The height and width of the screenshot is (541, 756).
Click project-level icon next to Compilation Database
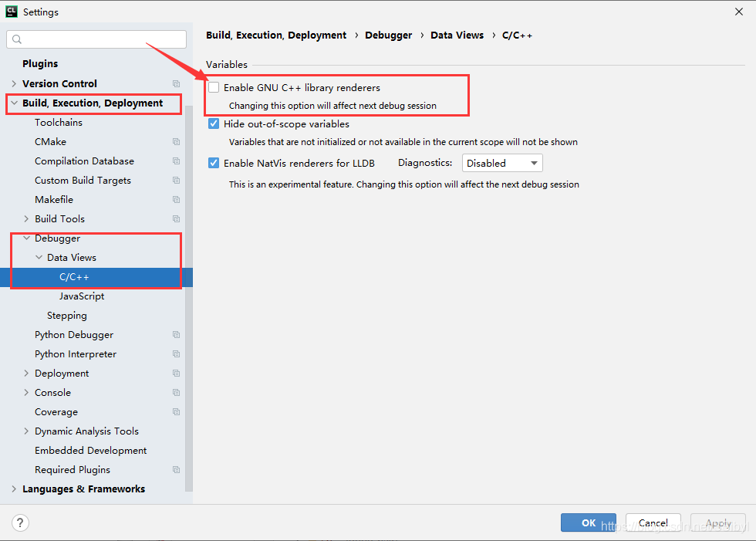(177, 161)
